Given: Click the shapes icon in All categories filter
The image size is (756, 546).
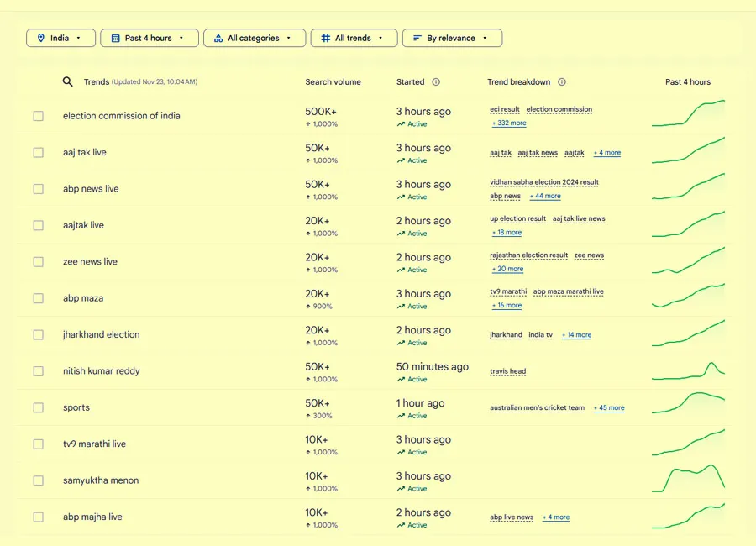Looking at the screenshot, I should pyautogui.click(x=218, y=39).
